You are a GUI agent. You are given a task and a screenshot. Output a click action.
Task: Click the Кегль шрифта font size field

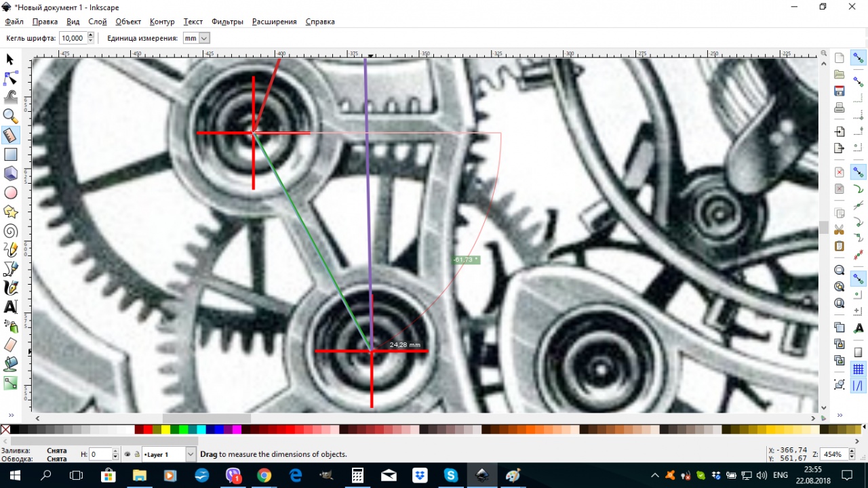pos(73,39)
